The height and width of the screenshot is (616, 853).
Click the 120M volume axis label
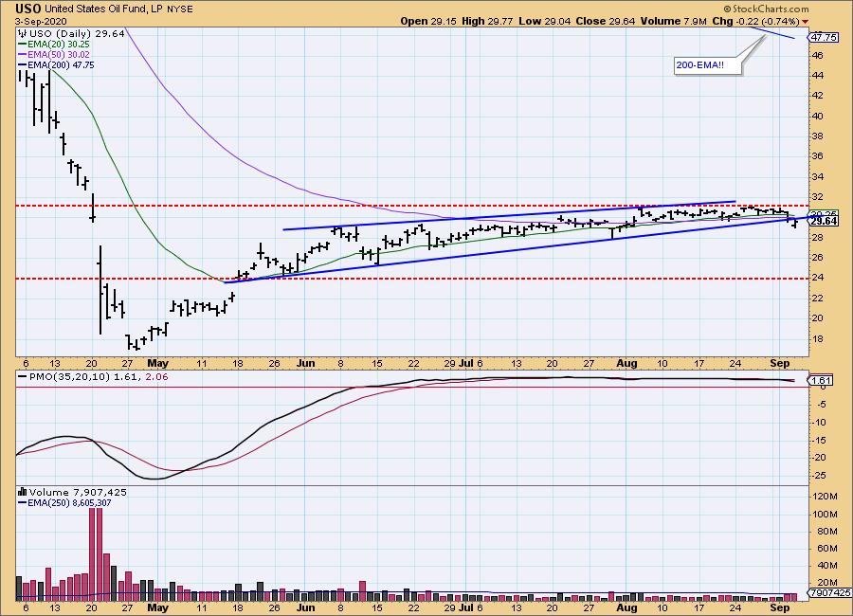(825, 497)
